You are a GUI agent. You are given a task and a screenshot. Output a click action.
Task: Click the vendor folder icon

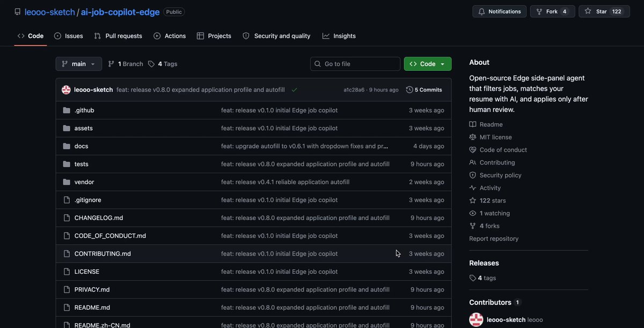coord(67,182)
